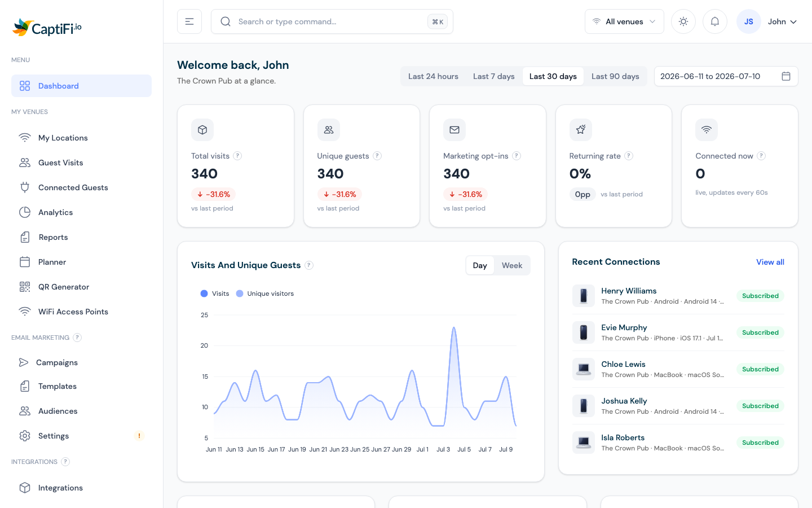The image size is (812, 508).
Task: Click the Connected now wifi icon
Action: [707, 130]
